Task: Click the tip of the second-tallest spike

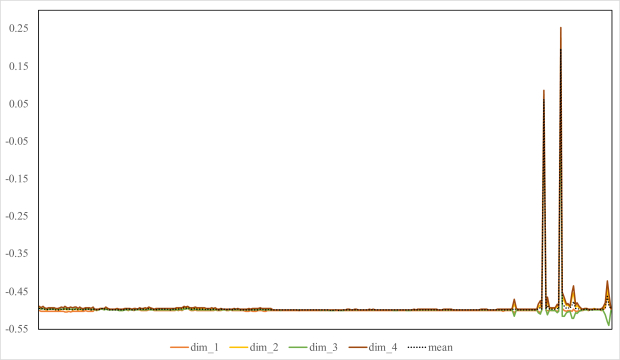Action: 544,91
